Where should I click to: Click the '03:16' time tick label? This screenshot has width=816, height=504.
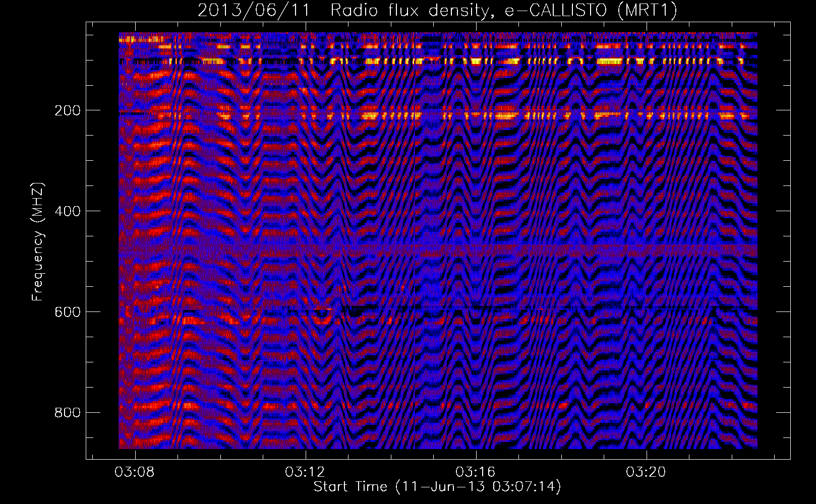tap(476, 472)
